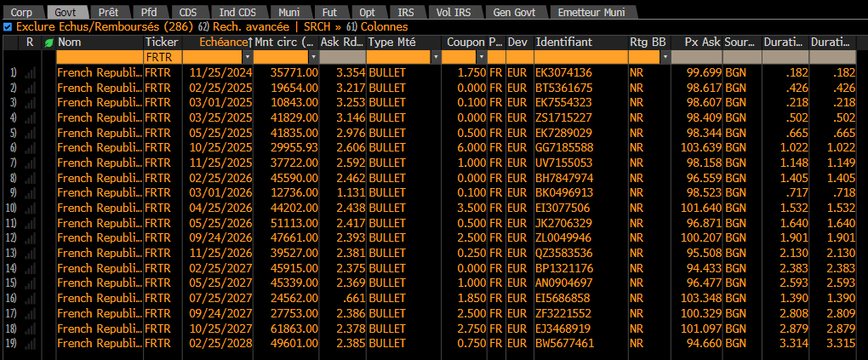Click the bar chart icon in row 6
The width and height of the screenshot is (868, 360).
[30, 148]
